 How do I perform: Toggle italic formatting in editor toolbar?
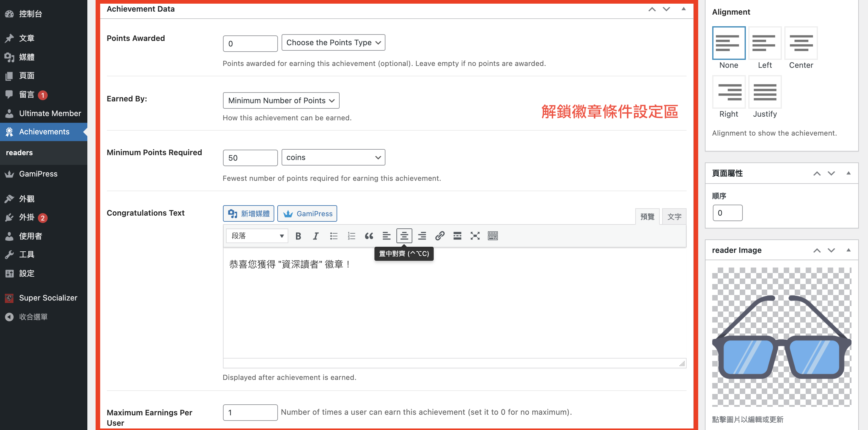pos(316,236)
